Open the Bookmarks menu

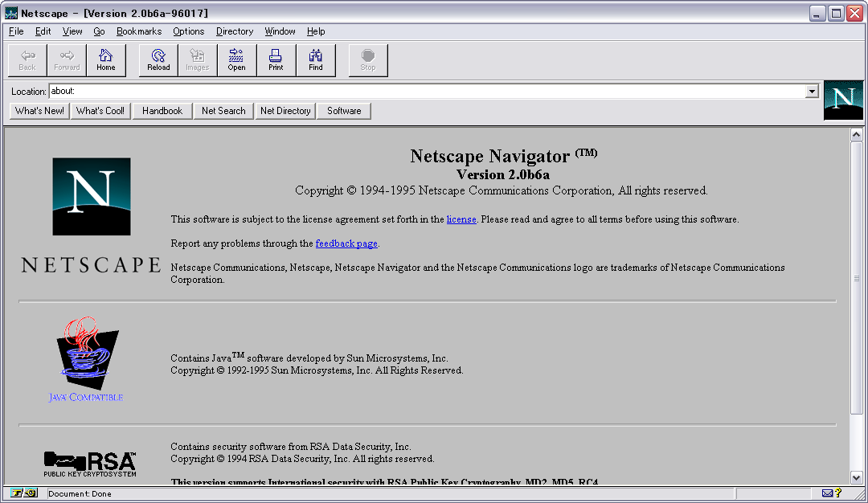click(139, 31)
